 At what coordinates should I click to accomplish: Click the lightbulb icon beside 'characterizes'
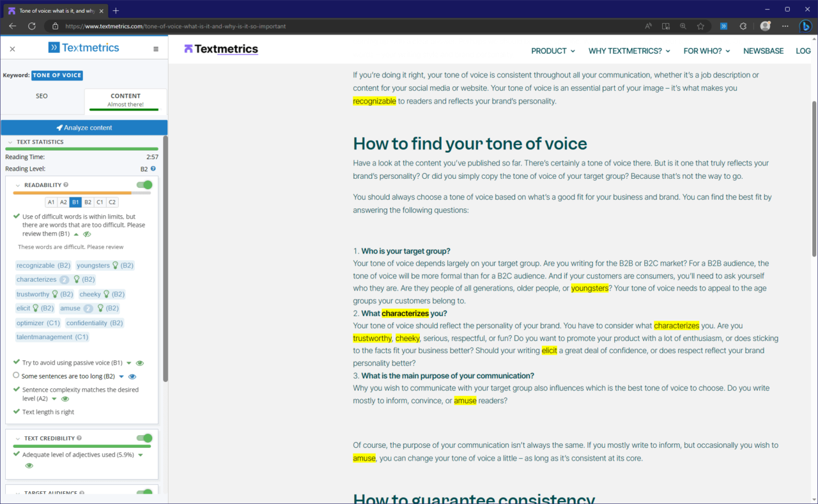(75, 279)
